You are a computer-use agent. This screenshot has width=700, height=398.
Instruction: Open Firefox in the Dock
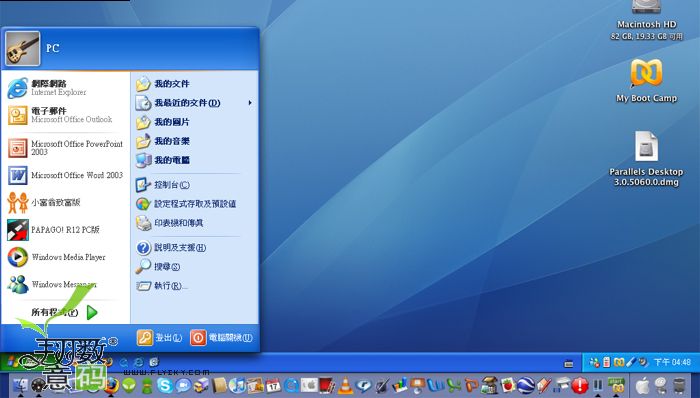(111, 385)
